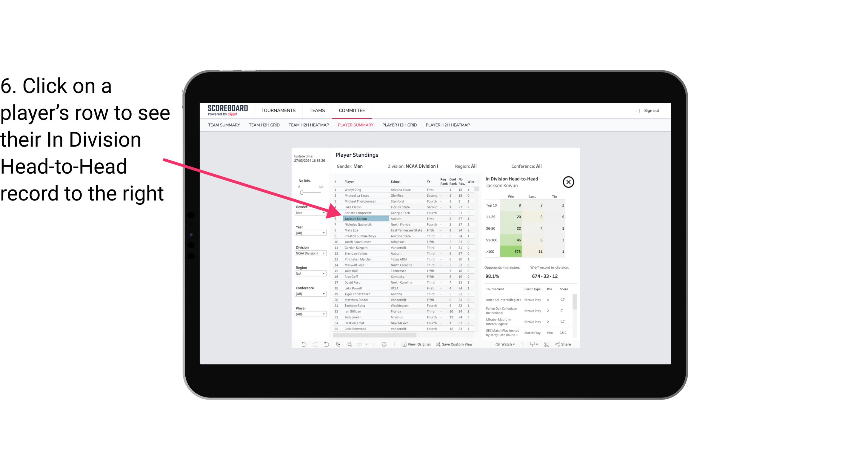Toggle the Region filter to N/A

308,273
